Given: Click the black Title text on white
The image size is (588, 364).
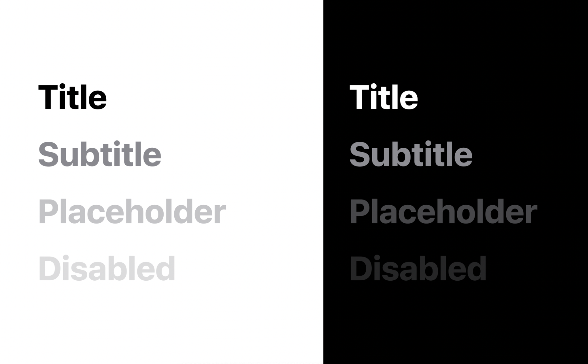Looking at the screenshot, I should (x=72, y=97).
